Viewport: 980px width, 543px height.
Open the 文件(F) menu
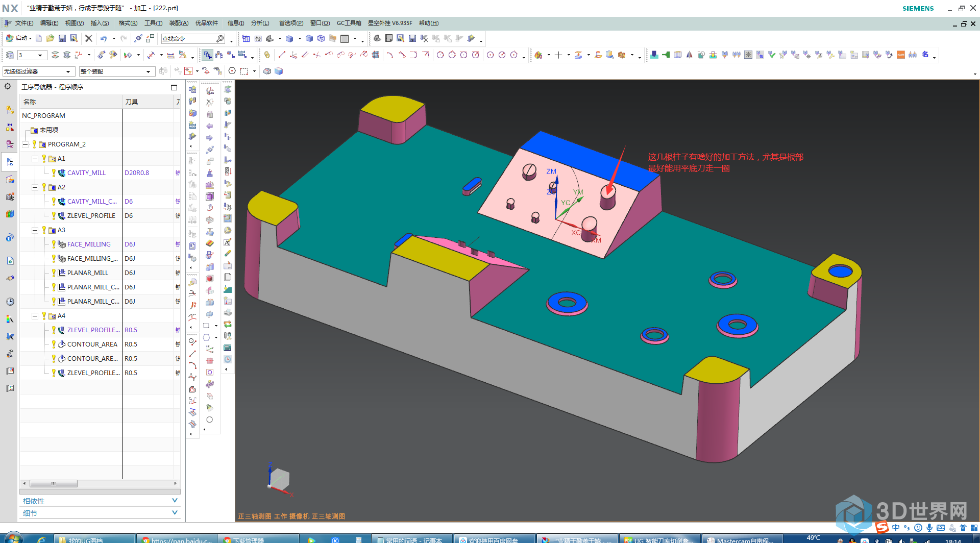pyautogui.click(x=24, y=23)
